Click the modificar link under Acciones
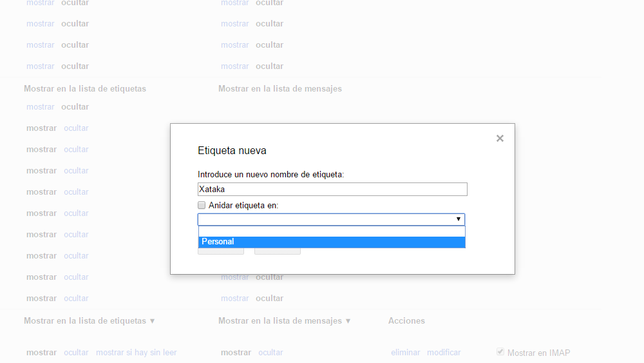The width and height of the screenshot is (644, 363). [444, 353]
